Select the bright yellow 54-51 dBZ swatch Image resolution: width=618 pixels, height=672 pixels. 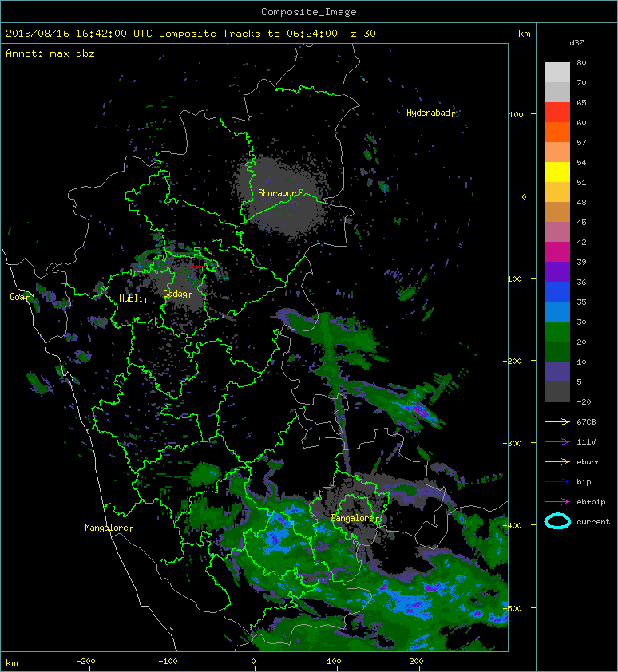coord(557,172)
